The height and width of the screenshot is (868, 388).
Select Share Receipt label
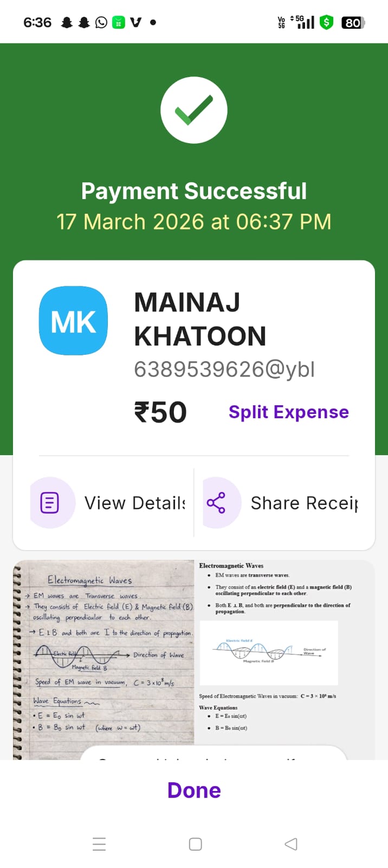[x=305, y=503]
